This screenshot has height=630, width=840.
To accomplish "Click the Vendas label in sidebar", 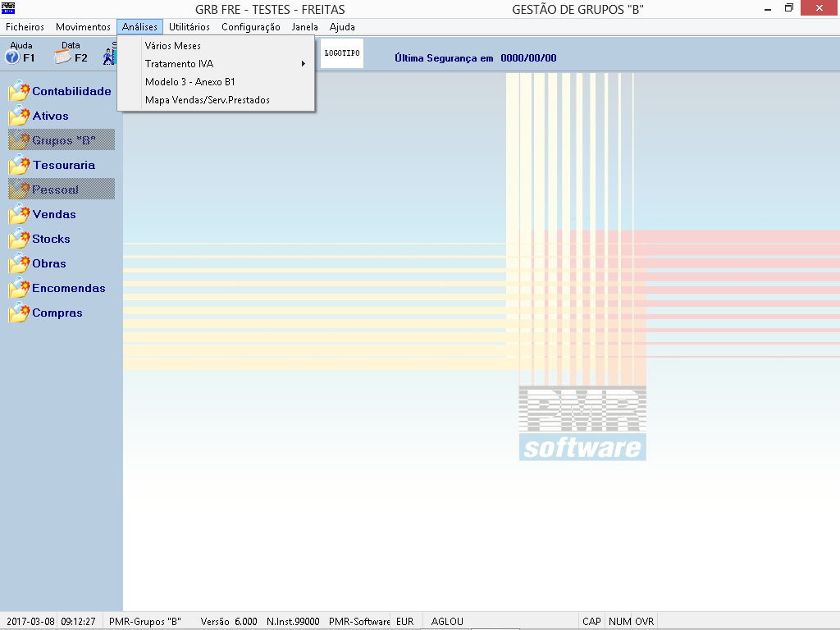I will 54,214.
